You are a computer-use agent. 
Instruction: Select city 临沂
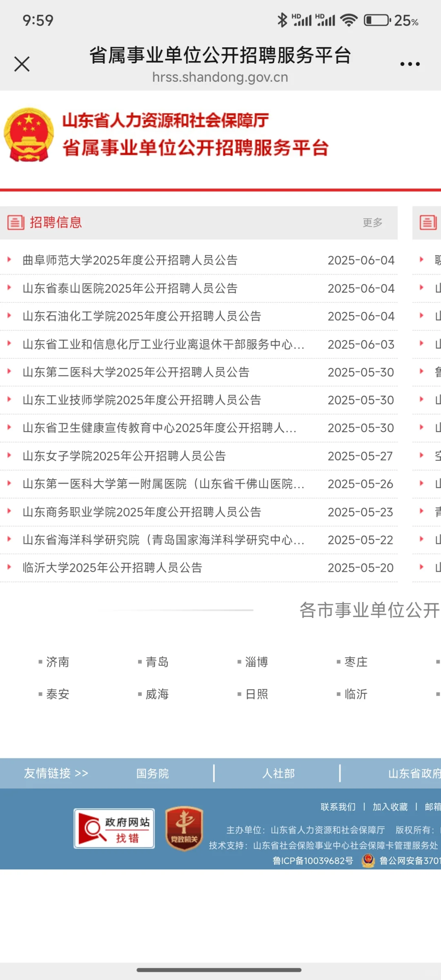click(x=356, y=694)
